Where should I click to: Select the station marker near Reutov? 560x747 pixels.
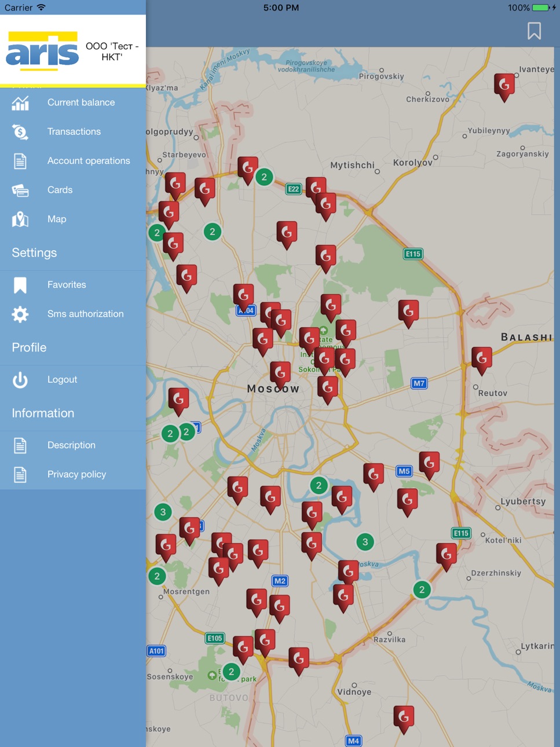(x=481, y=361)
